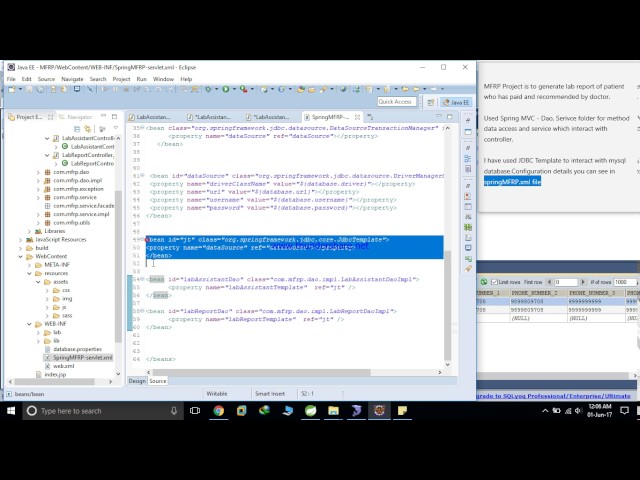Select the SpringMFRP editor tab
640x480 pixels.
330,117
